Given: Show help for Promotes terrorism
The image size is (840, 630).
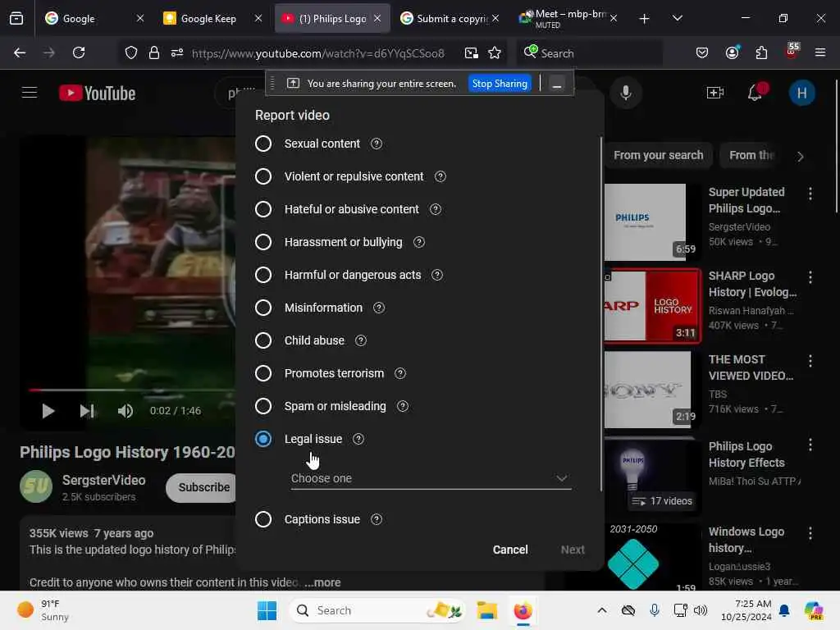Looking at the screenshot, I should (x=400, y=373).
